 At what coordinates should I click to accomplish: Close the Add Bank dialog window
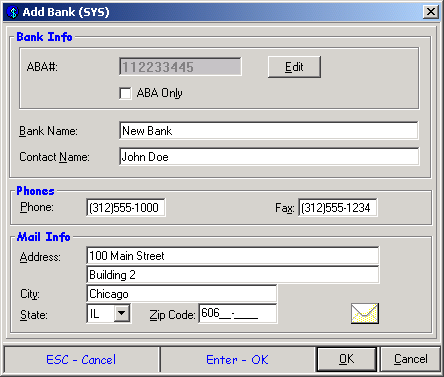coord(431,12)
